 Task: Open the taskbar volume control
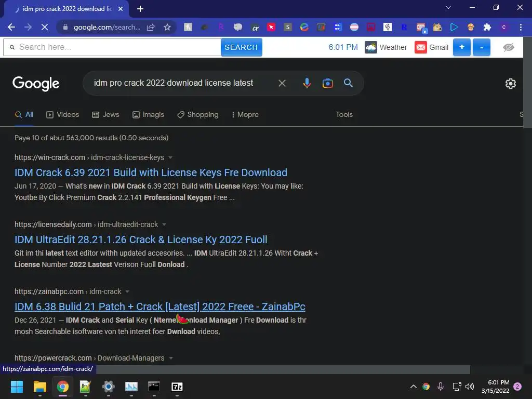(x=470, y=387)
